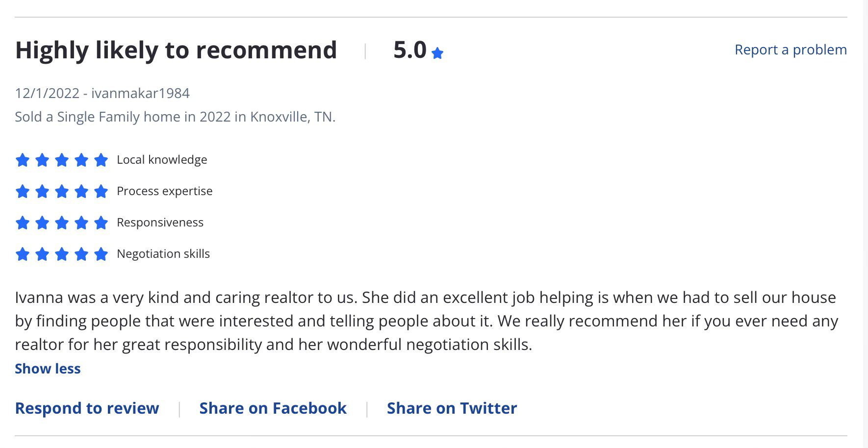
Task: Click first star in Negotiation skills row
Action: pos(23,254)
